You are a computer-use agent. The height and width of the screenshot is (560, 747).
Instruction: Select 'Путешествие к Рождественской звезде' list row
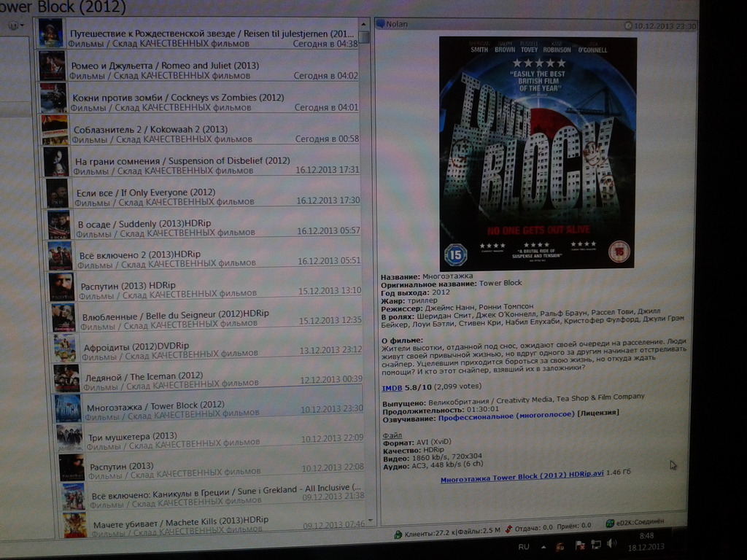pyautogui.click(x=198, y=33)
